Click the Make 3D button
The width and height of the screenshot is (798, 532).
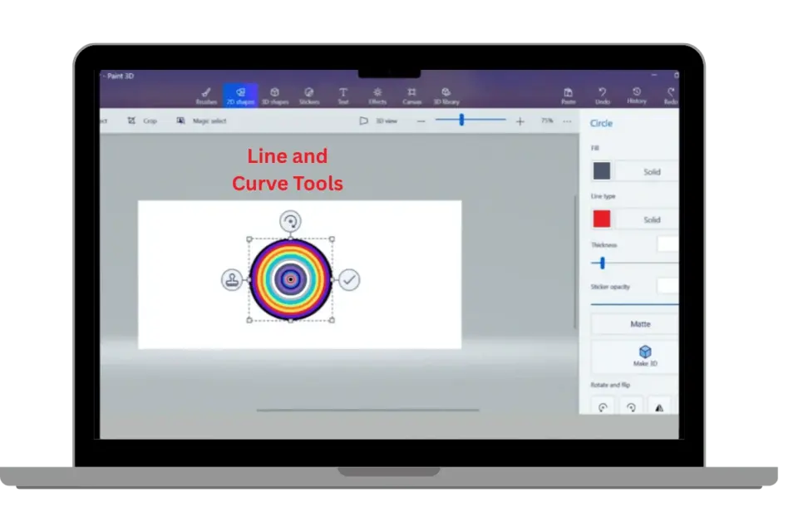tap(644, 357)
